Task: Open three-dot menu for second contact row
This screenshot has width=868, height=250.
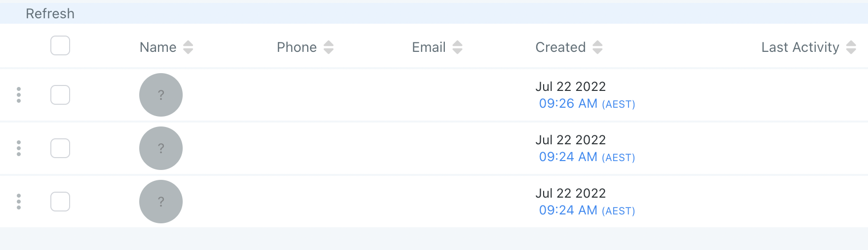Action: click(19, 148)
